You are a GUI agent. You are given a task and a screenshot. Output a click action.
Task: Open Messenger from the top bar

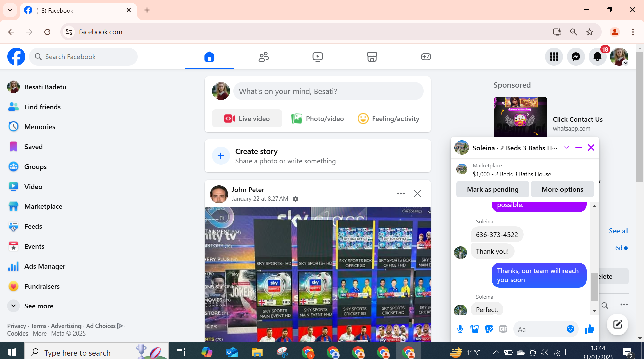[x=576, y=57]
